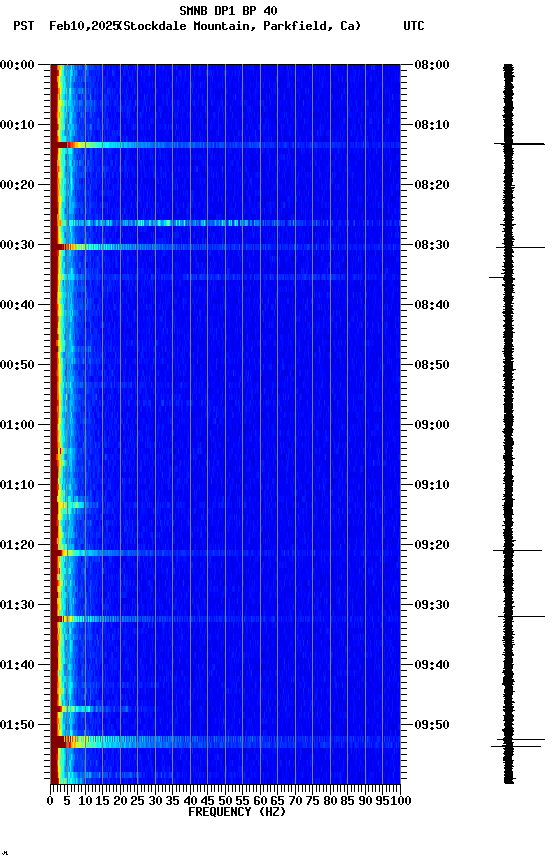The height and width of the screenshot is (864, 552).
Task: Click the "UTC" timezone label
Action: [x=414, y=26]
